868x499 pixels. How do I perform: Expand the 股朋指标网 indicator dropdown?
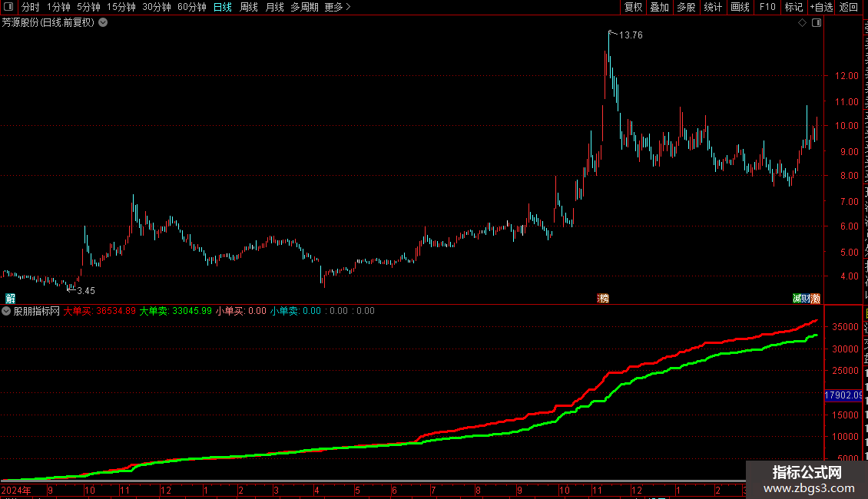pos(6,311)
